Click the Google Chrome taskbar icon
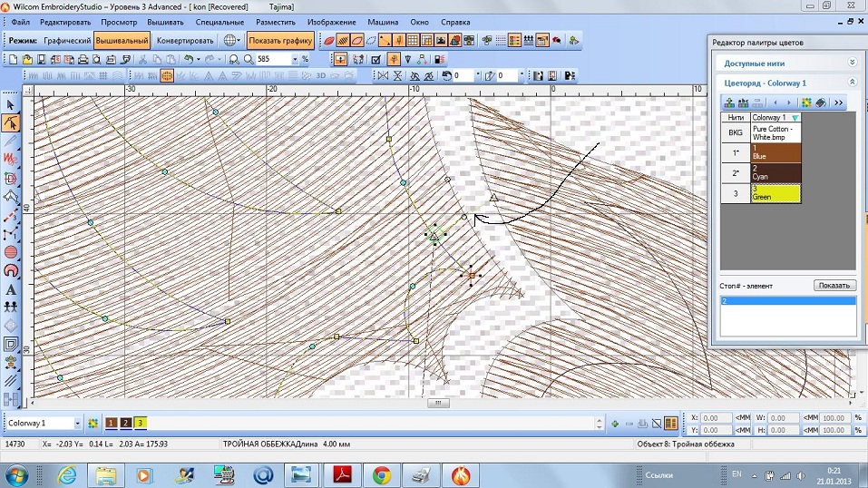The width and height of the screenshot is (868, 488). click(x=380, y=474)
